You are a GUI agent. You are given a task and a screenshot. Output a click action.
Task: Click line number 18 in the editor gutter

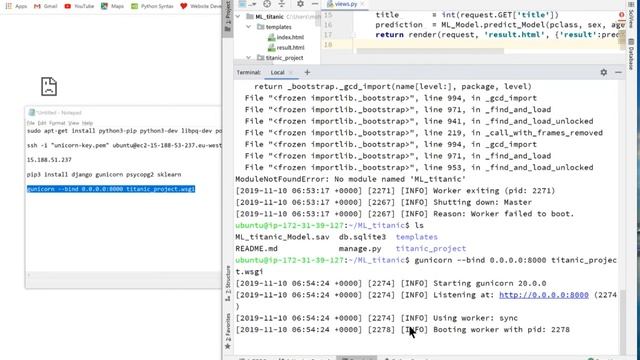328,44
